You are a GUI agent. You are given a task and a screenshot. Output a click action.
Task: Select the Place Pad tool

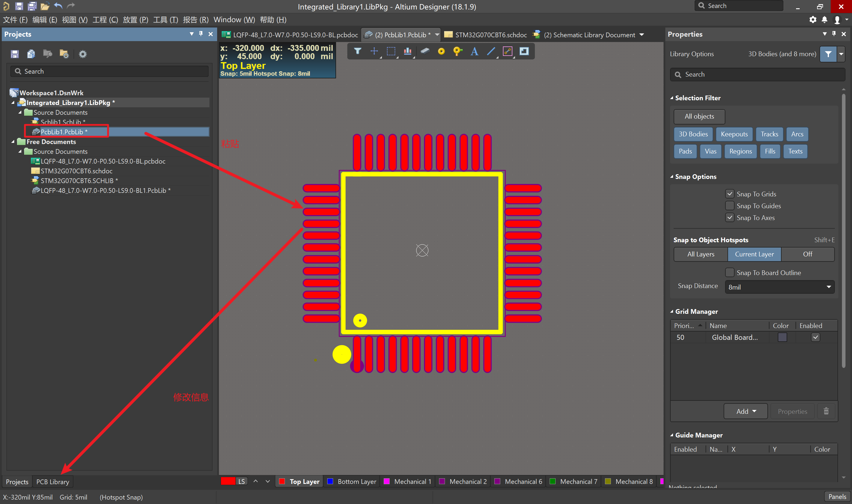(441, 51)
